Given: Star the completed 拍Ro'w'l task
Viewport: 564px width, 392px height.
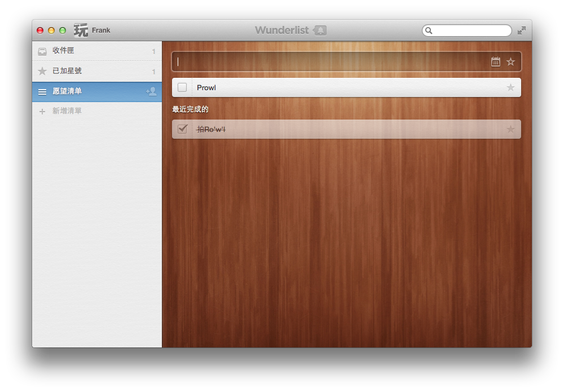Looking at the screenshot, I should (x=511, y=129).
